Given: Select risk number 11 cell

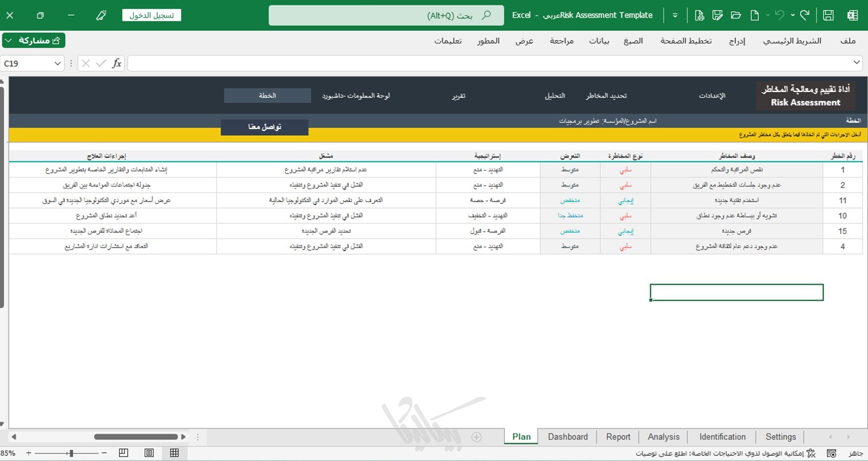Looking at the screenshot, I should coord(842,201).
